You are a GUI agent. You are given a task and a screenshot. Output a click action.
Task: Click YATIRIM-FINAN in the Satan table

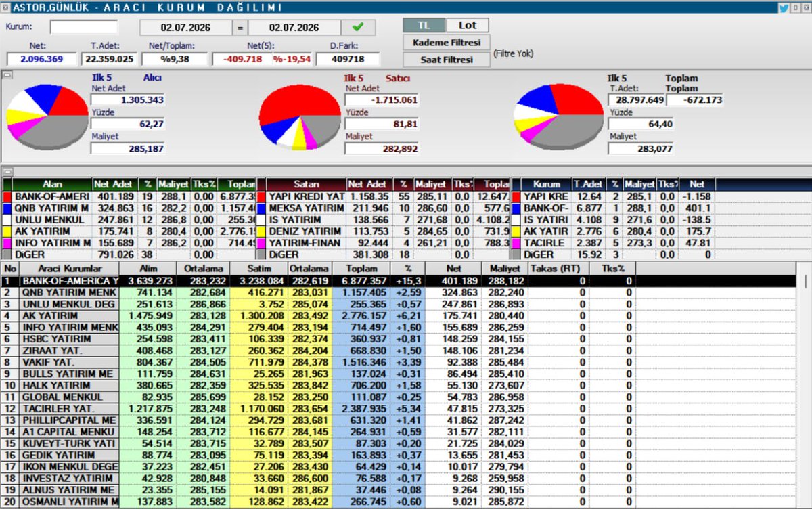point(304,242)
